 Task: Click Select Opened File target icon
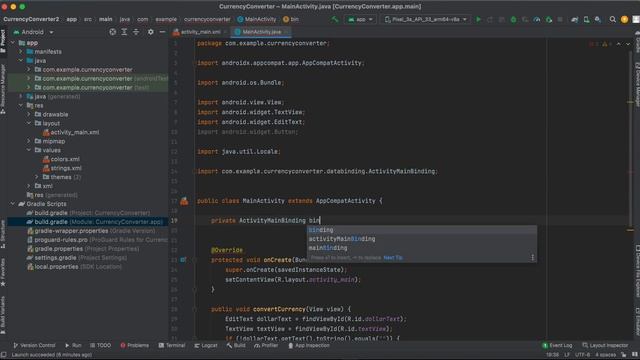coord(112,32)
